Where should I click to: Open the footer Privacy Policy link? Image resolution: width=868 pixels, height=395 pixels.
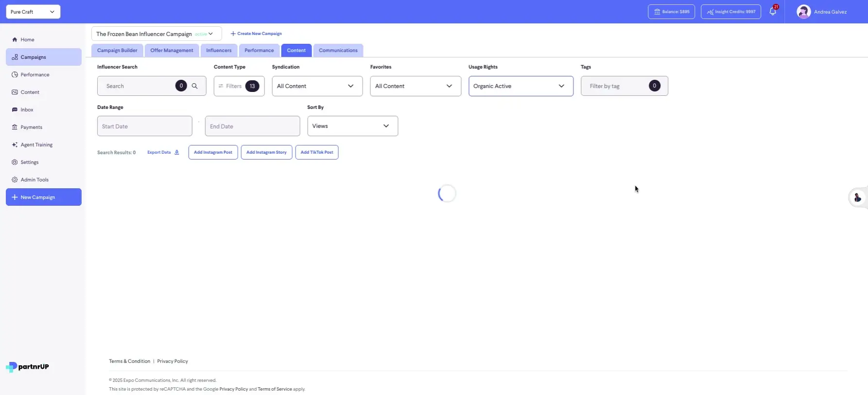[x=173, y=361]
